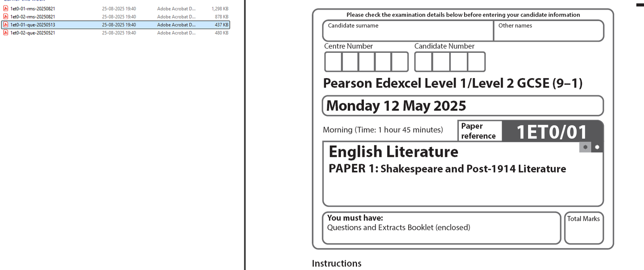
Task: Click the modified date of 1et0-02-rms-20250821
Action: click(119, 17)
